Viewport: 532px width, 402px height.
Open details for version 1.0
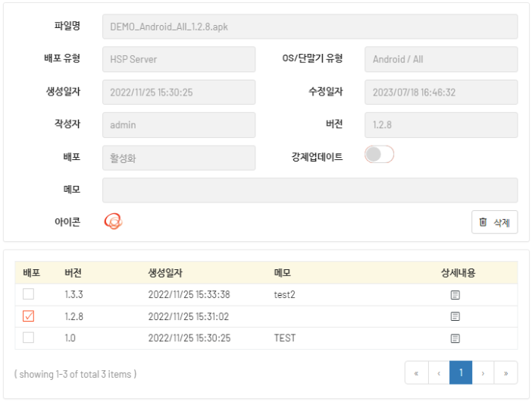point(455,338)
